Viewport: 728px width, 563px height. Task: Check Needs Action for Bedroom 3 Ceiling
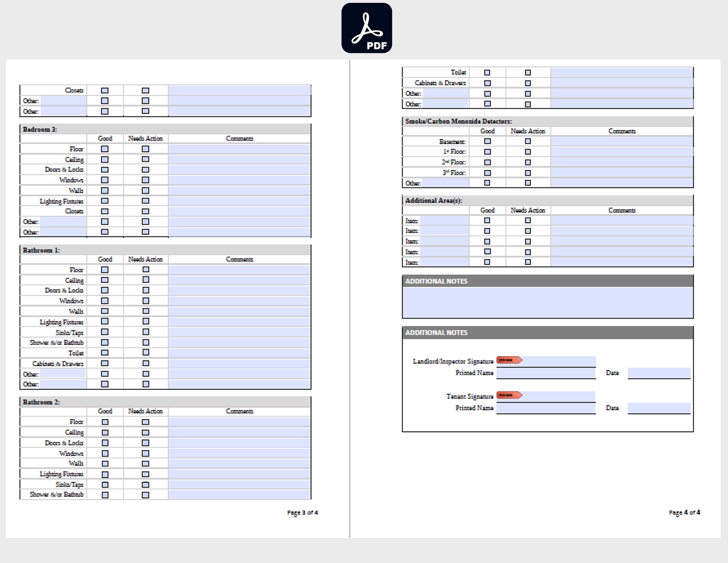[145, 159]
